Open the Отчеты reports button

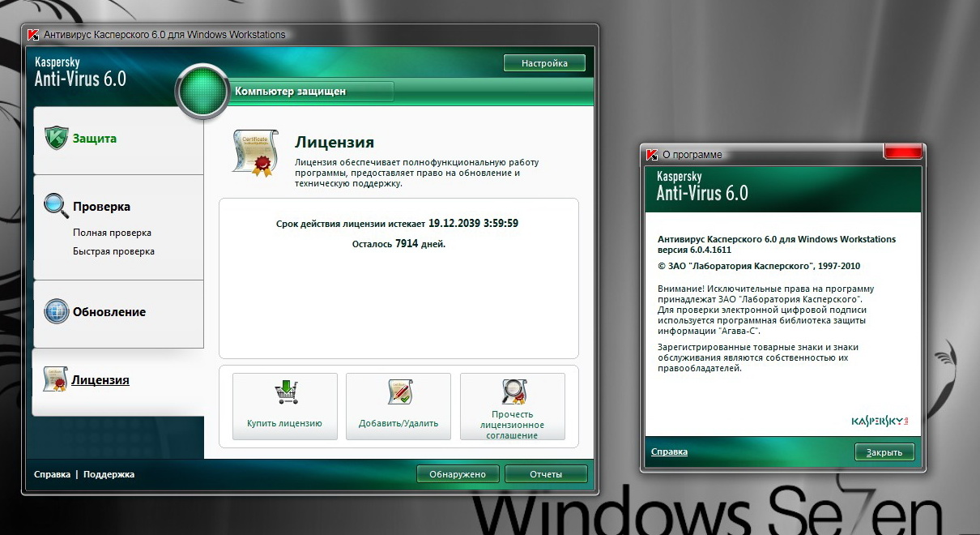click(545, 474)
